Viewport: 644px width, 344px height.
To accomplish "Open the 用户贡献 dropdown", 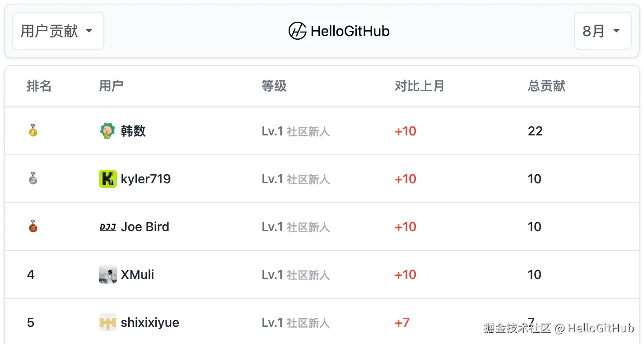I will pos(58,31).
